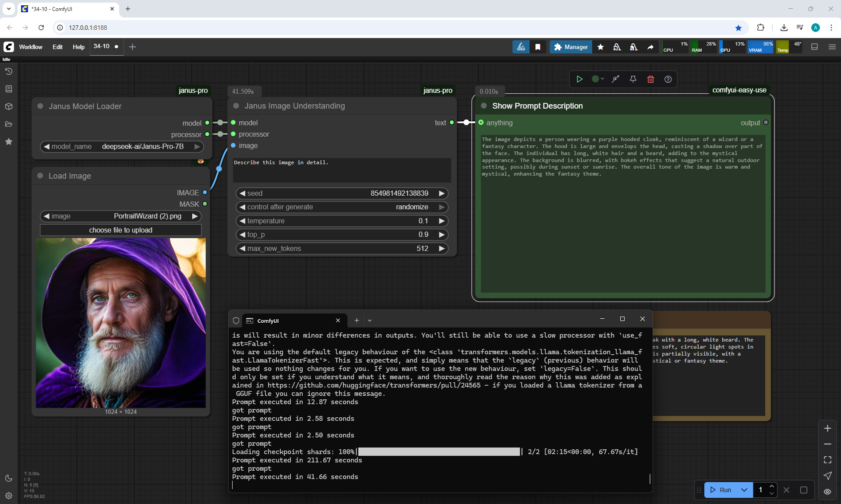Open the workflows folder sidebar icon
The width and height of the screenshot is (841, 504).
coord(9,124)
